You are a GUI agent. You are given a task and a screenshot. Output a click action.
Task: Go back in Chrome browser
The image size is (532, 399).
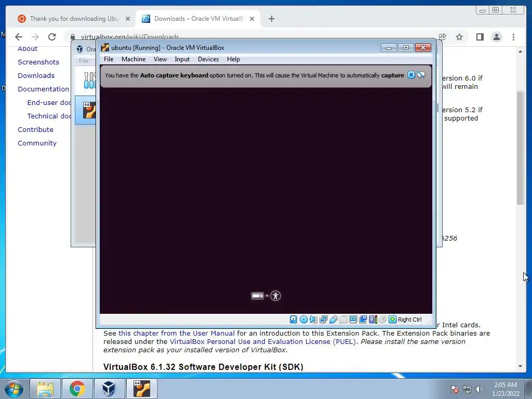tap(19, 37)
